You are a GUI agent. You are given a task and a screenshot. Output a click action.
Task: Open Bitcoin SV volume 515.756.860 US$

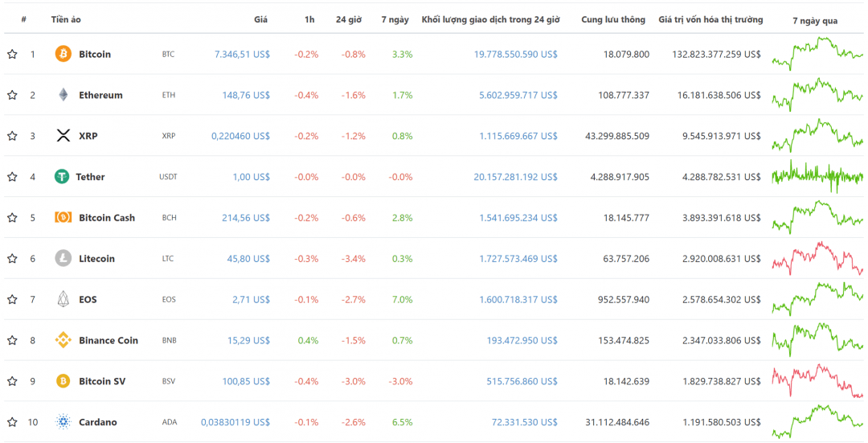click(522, 381)
